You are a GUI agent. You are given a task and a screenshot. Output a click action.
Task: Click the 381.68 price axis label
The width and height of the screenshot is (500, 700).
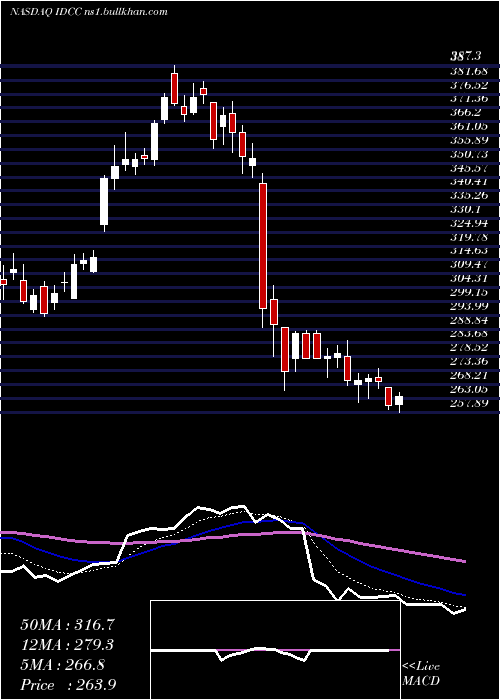(x=470, y=71)
